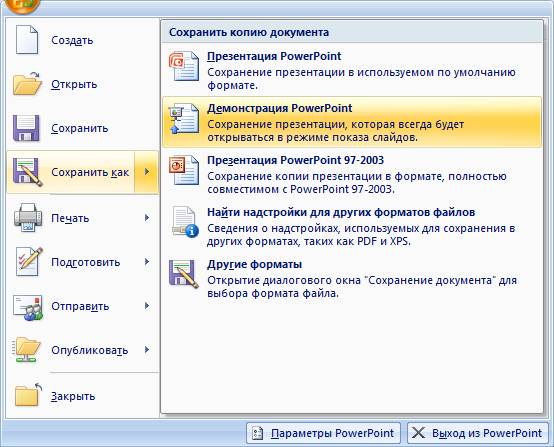554x447 pixels.
Task: Click the checklist pencil icon for Подготовить
Action: (29, 261)
